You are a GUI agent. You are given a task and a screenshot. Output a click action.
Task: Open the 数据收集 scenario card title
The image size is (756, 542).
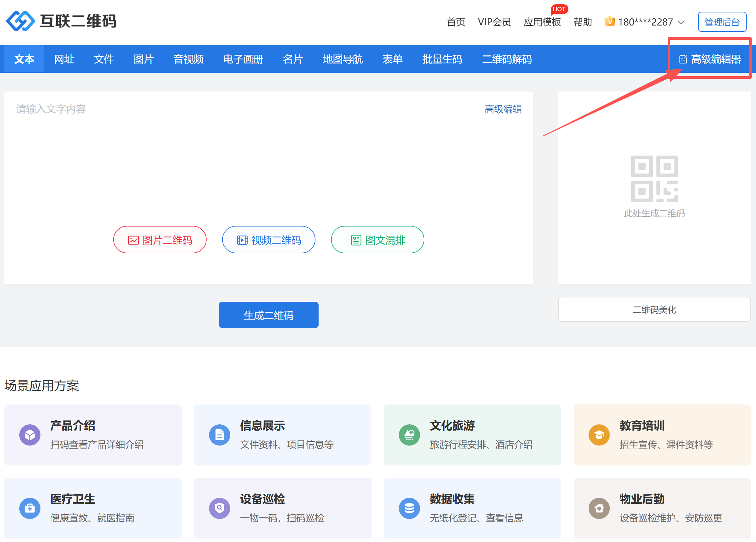pos(452,499)
